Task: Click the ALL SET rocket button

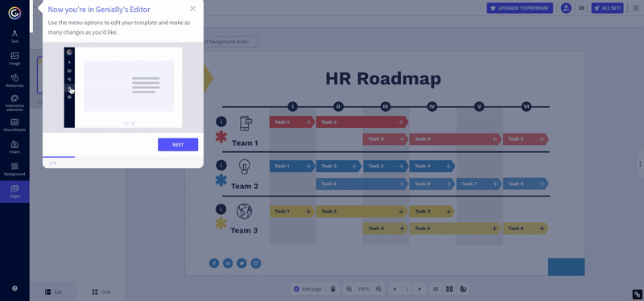Action: coord(607,8)
